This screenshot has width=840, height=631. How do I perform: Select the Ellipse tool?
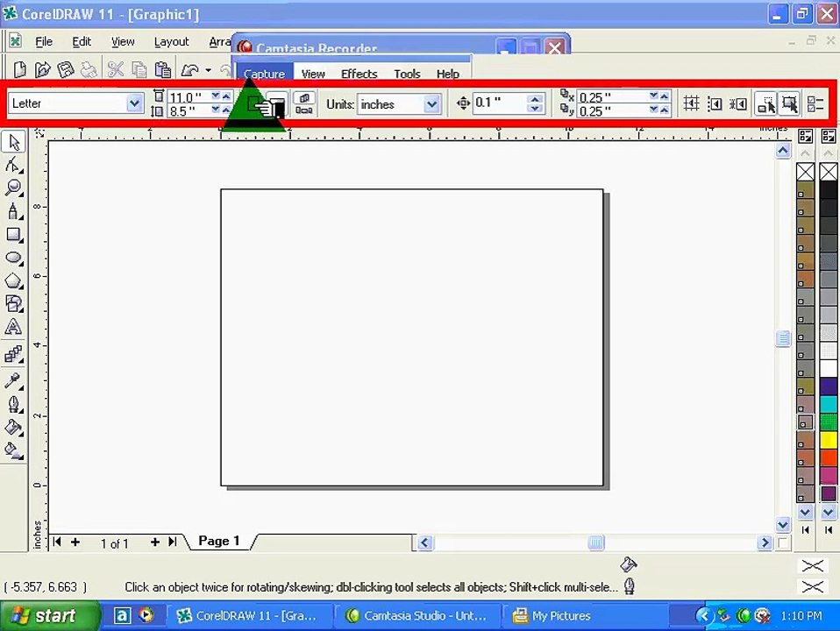tap(13, 258)
